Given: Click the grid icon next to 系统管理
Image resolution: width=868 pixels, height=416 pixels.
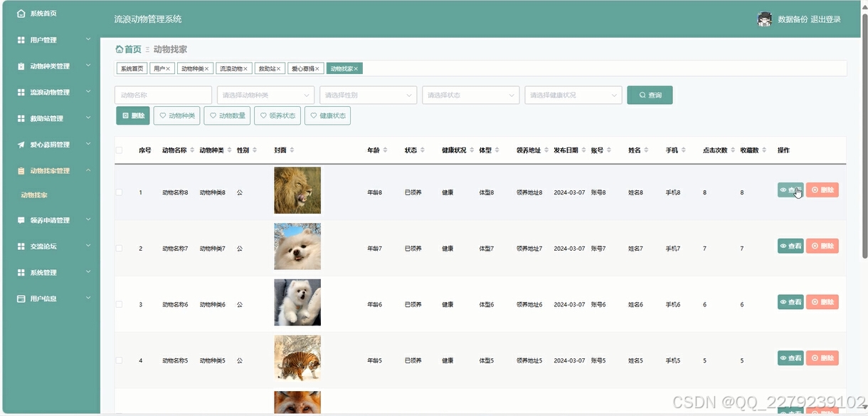Looking at the screenshot, I should tap(21, 273).
